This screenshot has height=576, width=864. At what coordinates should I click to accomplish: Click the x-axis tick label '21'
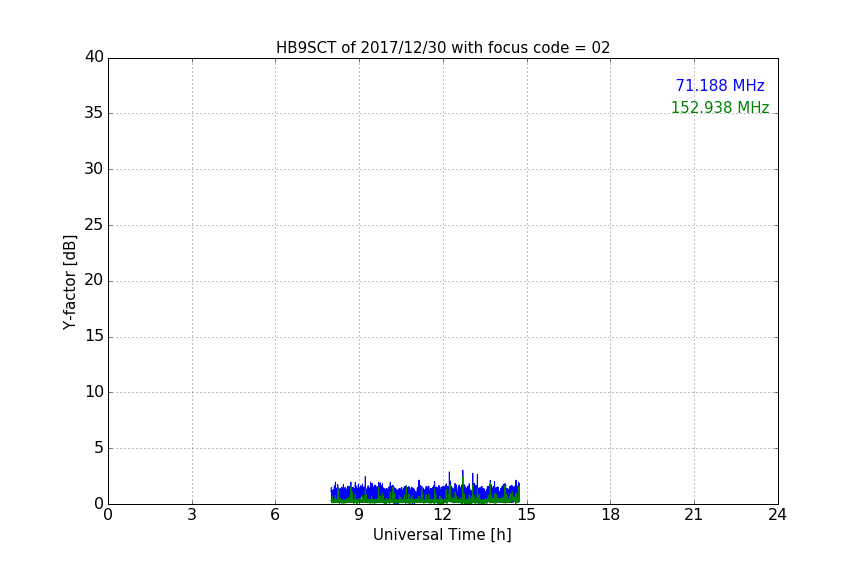tap(694, 515)
